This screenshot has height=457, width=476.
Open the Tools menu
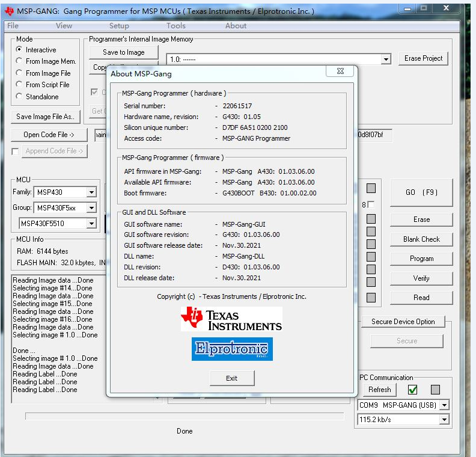[175, 26]
